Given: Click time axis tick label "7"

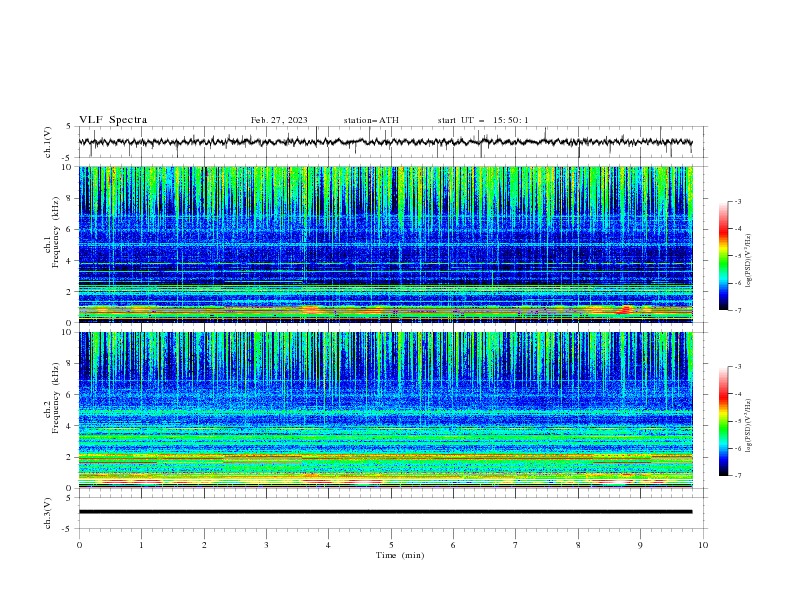Looking at the screenshot, I should [x=516, y=545].
